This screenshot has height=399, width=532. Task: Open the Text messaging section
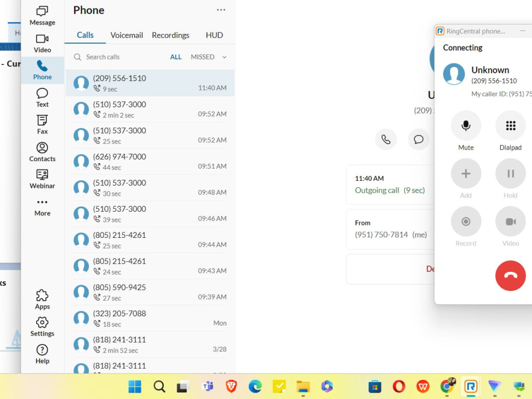42,98
